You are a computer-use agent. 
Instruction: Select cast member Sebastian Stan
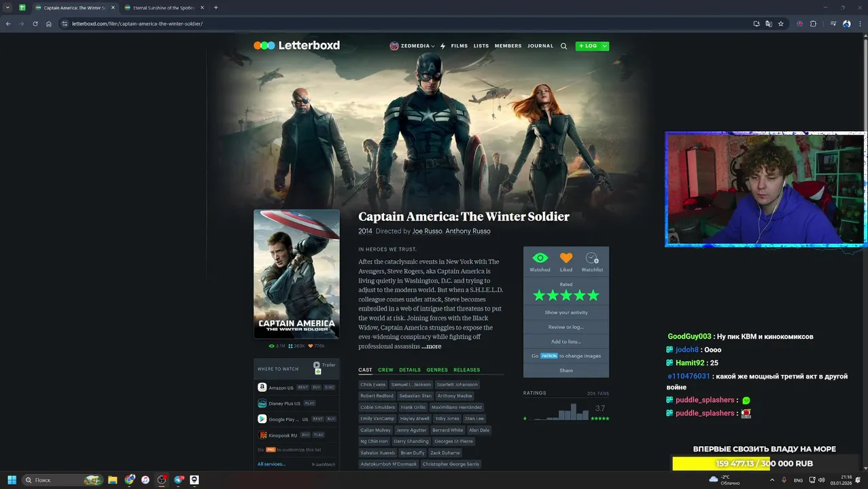[x=415, y=396]
